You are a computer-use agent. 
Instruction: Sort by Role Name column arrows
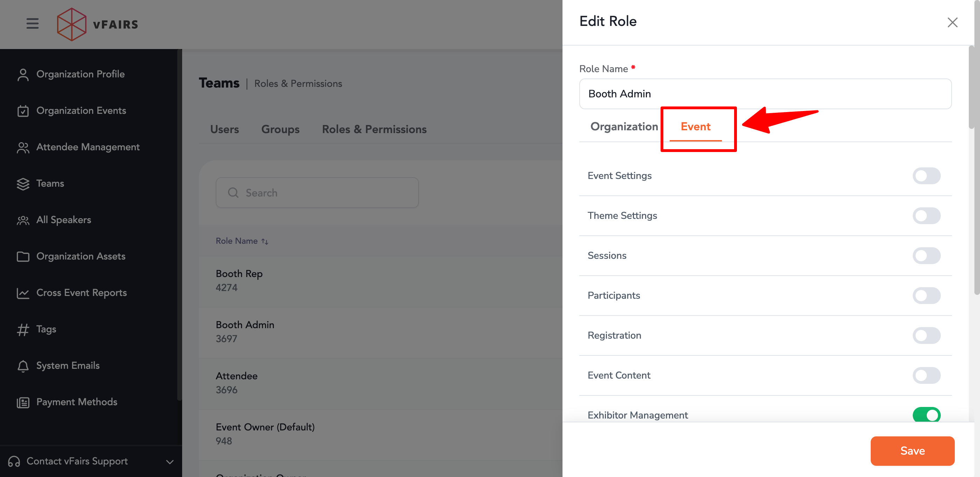(x=265, y=241)
